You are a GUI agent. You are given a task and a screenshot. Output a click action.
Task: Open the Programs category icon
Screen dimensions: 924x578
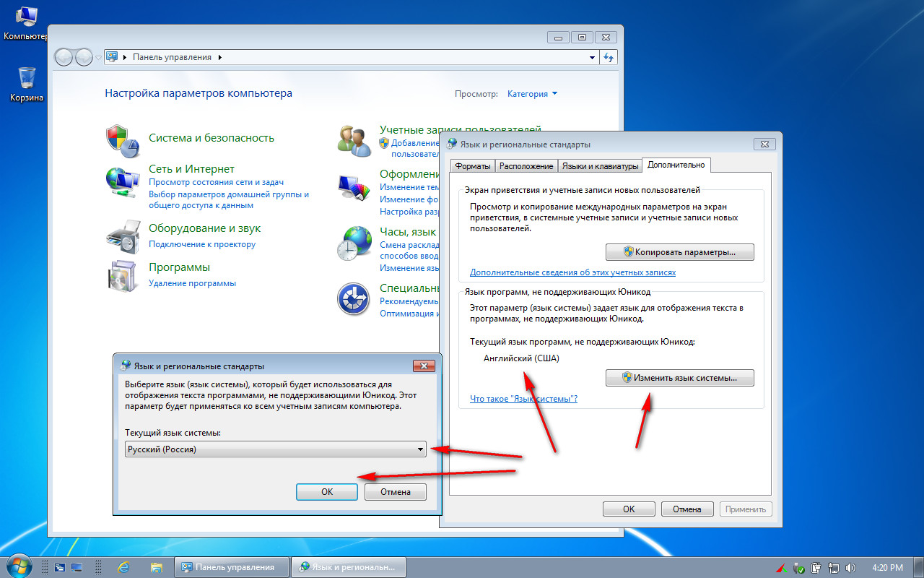(121, 275)
